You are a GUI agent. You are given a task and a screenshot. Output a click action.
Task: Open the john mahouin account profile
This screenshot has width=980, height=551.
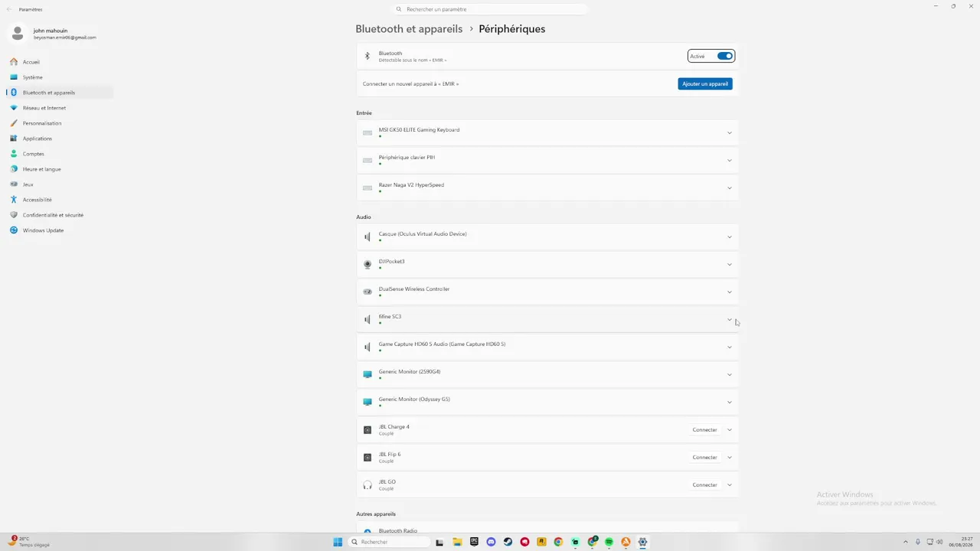pos(54,34)
